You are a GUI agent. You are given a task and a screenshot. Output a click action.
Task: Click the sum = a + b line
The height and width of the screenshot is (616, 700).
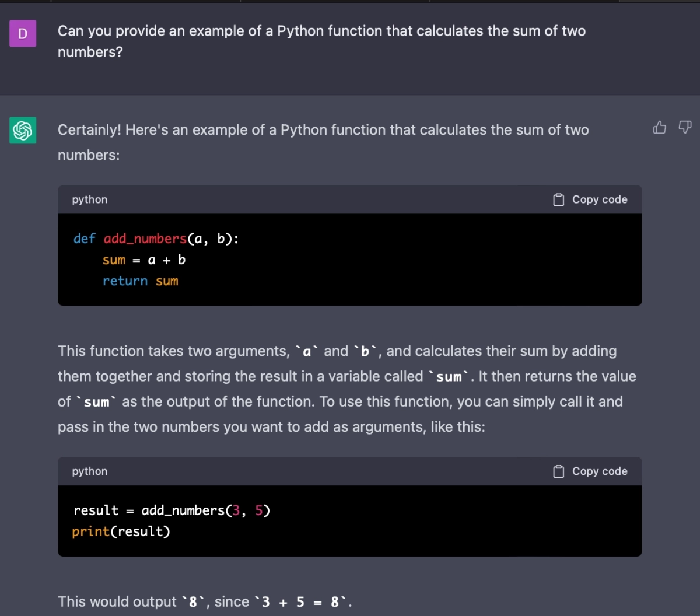click(x=144, y=260)
